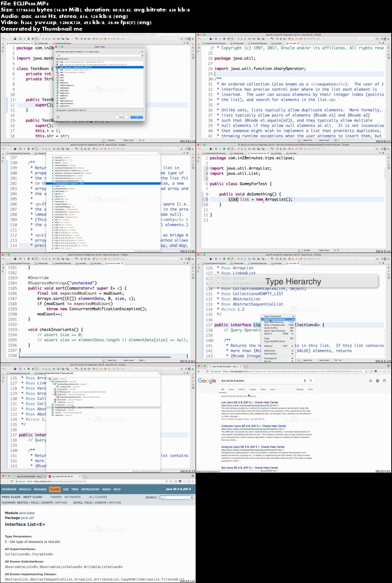Clear javadoc search with the X icon
Viewport: 392px width, 583px height.
[x=192, y=498]
